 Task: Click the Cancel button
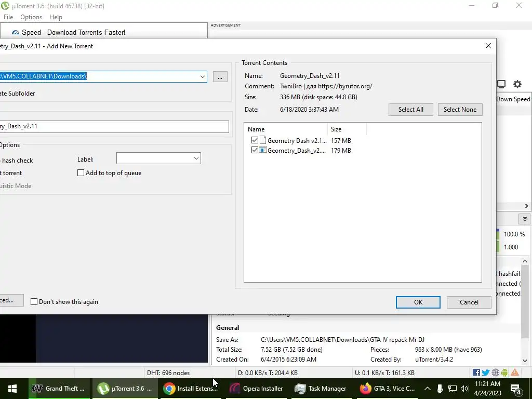point(469,302)
